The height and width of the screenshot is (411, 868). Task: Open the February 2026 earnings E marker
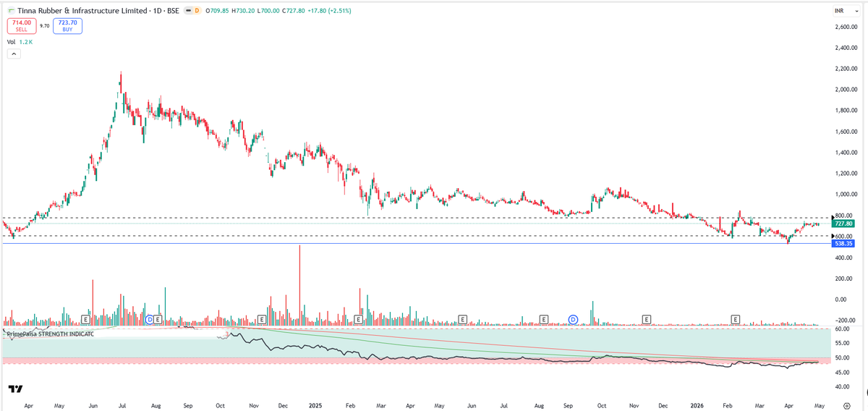[x=736, y=318]
